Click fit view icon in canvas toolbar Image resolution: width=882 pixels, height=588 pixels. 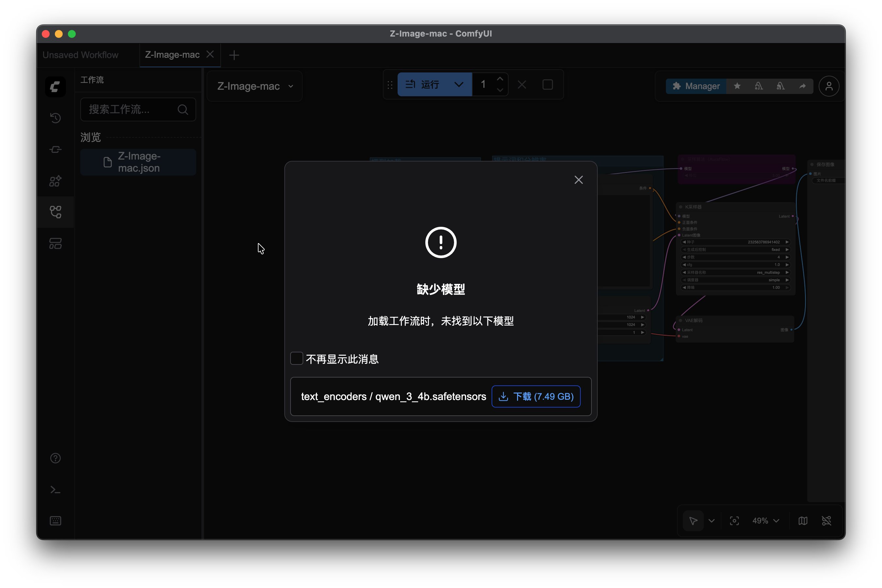734,521
